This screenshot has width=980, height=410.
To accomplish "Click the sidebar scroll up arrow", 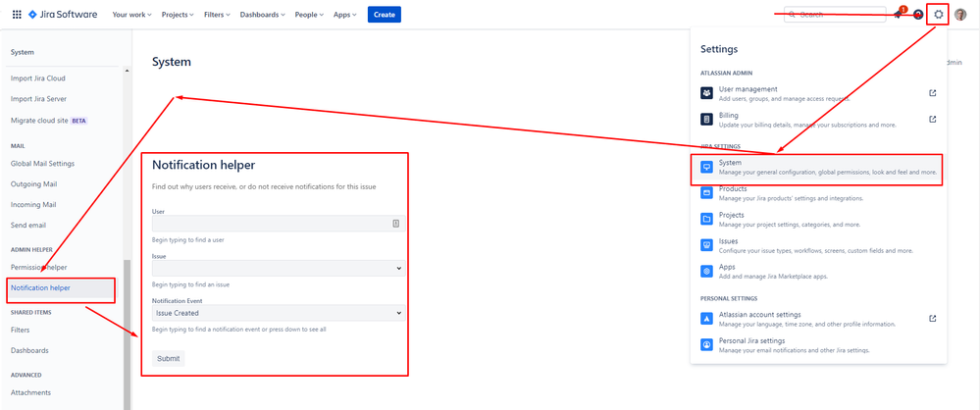I will tap(127, 71).
